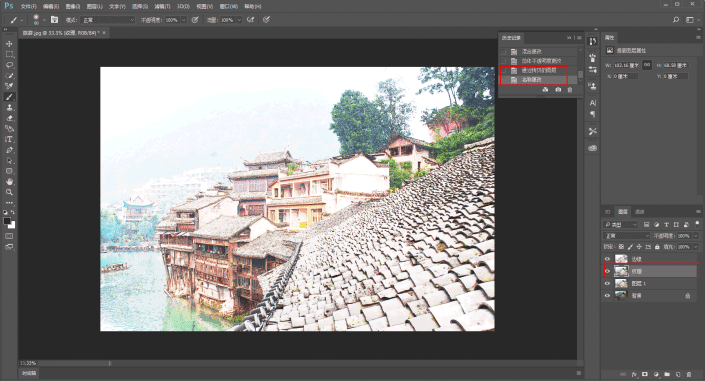Click the W width field in Properties
This screenshot has width=705, height=381.
pyautogui.click(x=626, y=65)
